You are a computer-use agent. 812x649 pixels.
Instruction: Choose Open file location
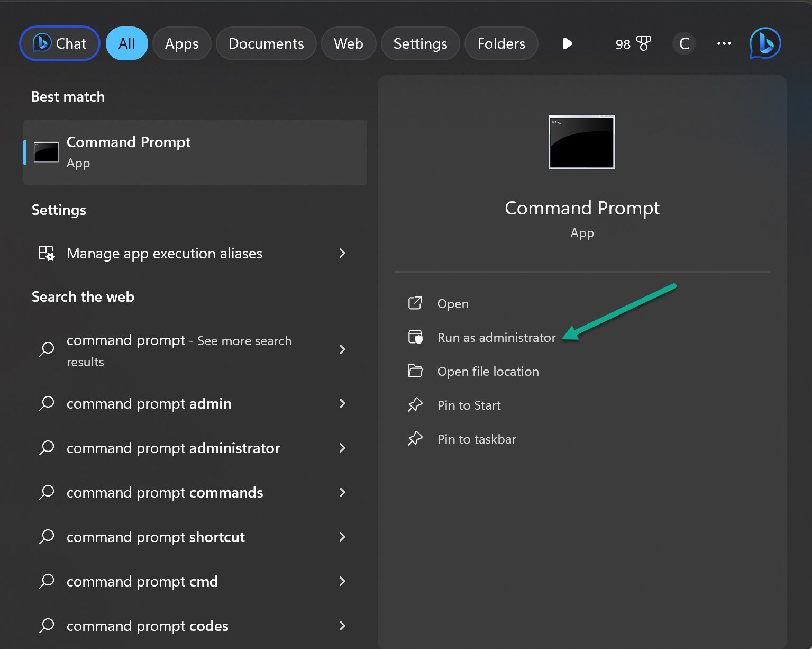coord(488,372)
